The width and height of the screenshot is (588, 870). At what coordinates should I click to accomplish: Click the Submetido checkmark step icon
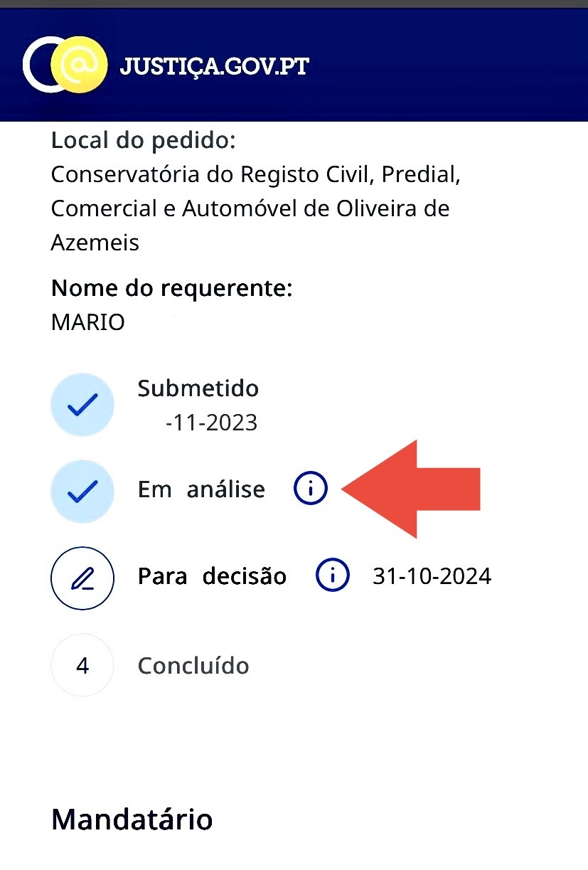pos(82,405)
